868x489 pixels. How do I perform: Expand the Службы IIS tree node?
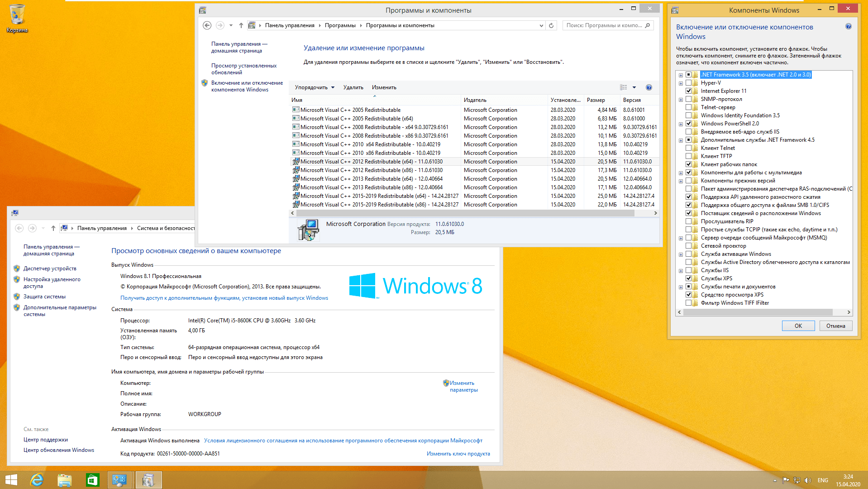681,271
